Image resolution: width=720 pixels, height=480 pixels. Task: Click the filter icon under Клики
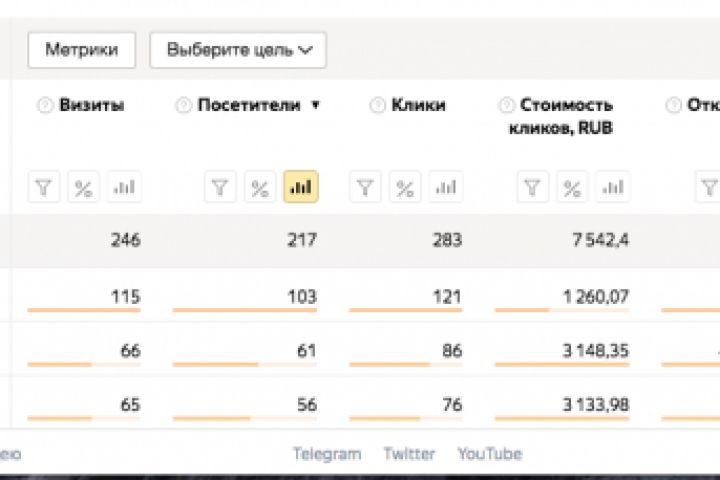[x=366, y=187]
